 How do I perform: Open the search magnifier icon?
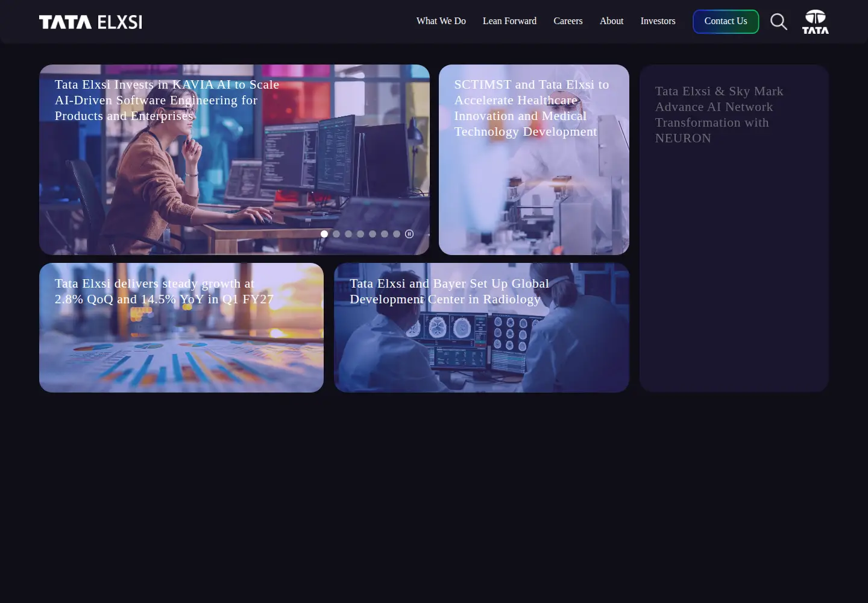pyautogui.click(x=779, y=22)
